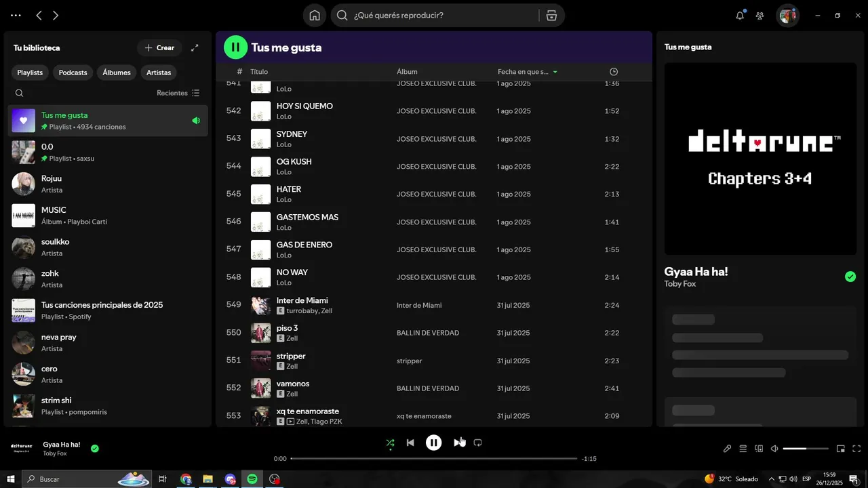The height and width of the screenshot is (488, 868).
Task: Open Windows Start menu
Action: [x=11, y=479]
